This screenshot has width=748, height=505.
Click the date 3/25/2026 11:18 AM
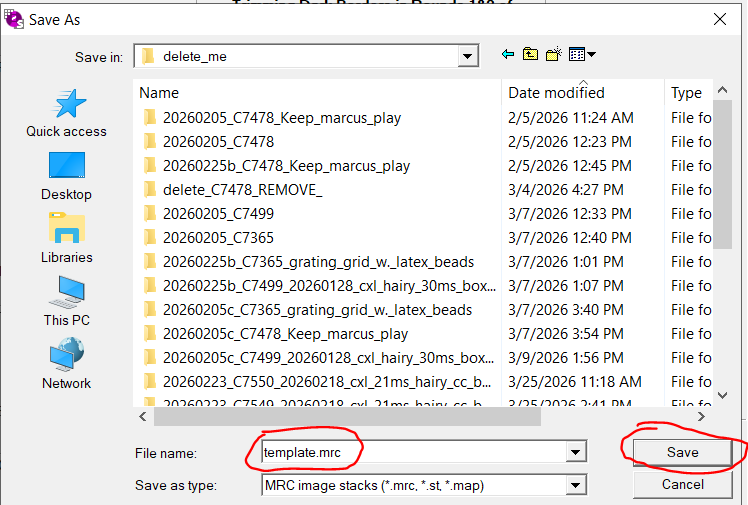pyautogui.click(x=574, y=382)
